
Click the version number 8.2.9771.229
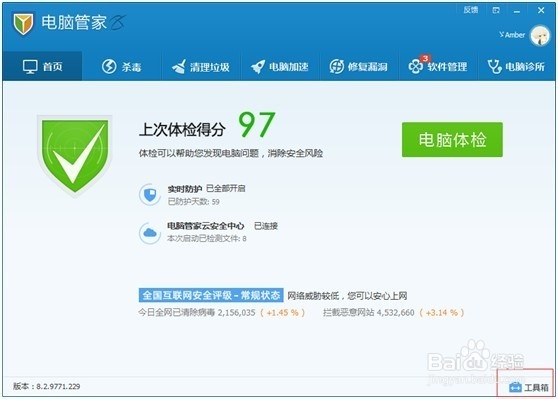pyautogui.click(x=58, y=386)
